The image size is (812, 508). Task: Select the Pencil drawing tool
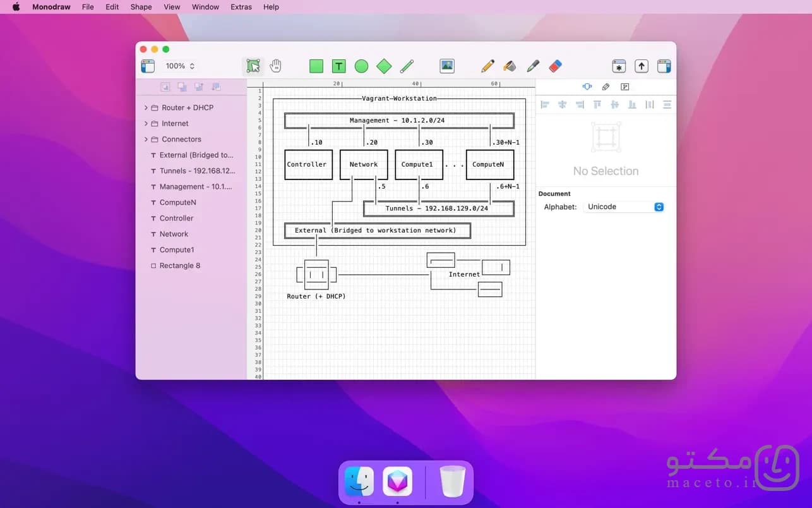point(487,66)
